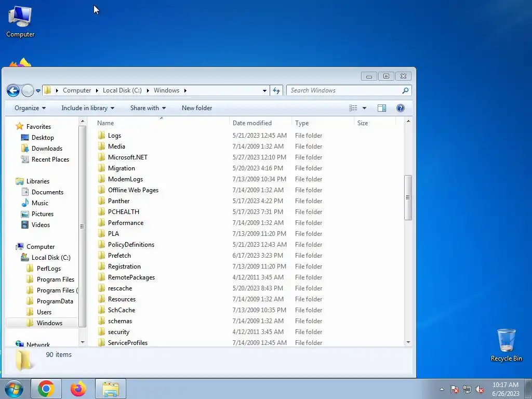
Task: Expand the breadcrumb arrow after Windows
Action: coord(185,90)
